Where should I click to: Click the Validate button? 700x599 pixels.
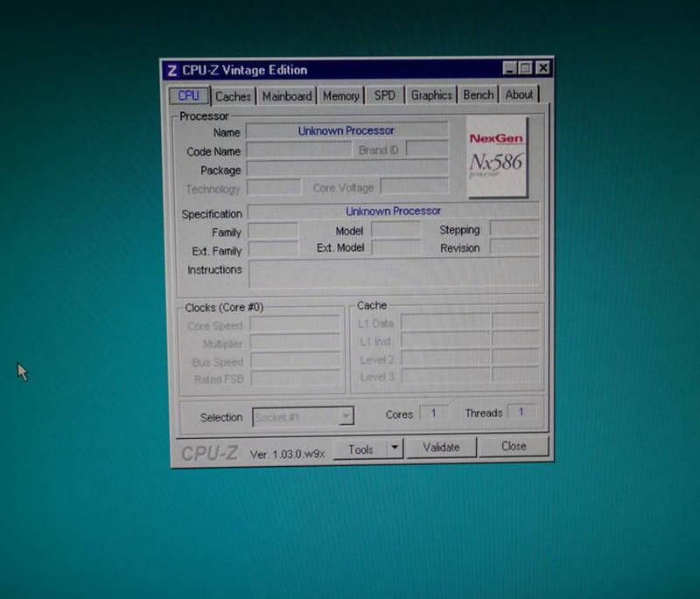441,448
